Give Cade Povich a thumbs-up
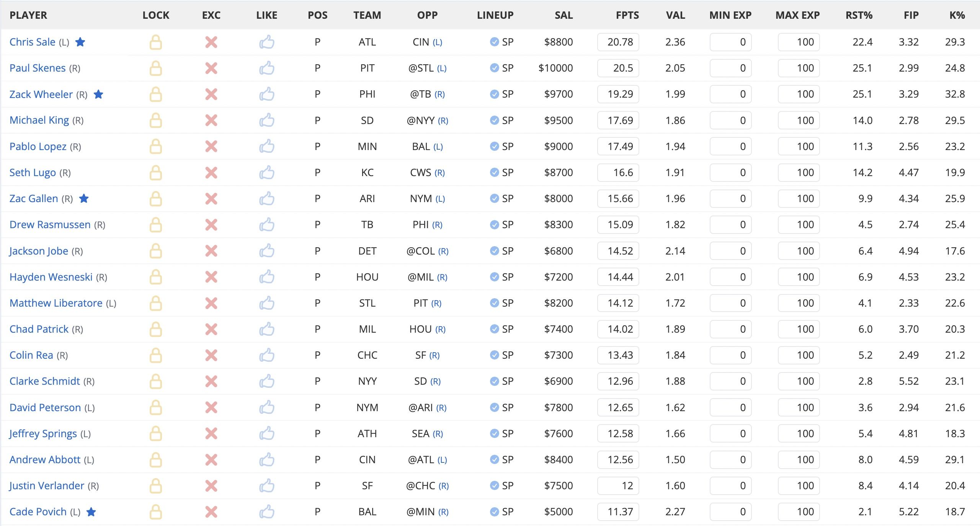 (x=268, y=512)
